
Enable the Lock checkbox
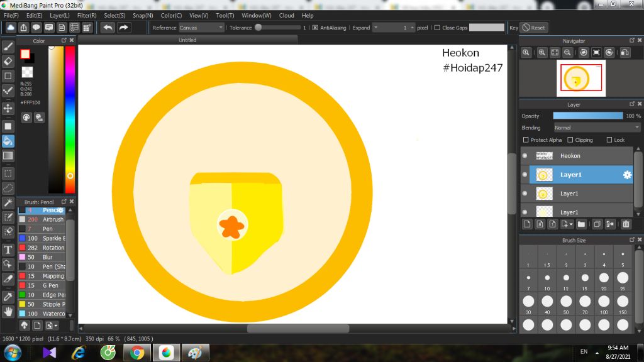pyautogui.click(x=609, y=140)
